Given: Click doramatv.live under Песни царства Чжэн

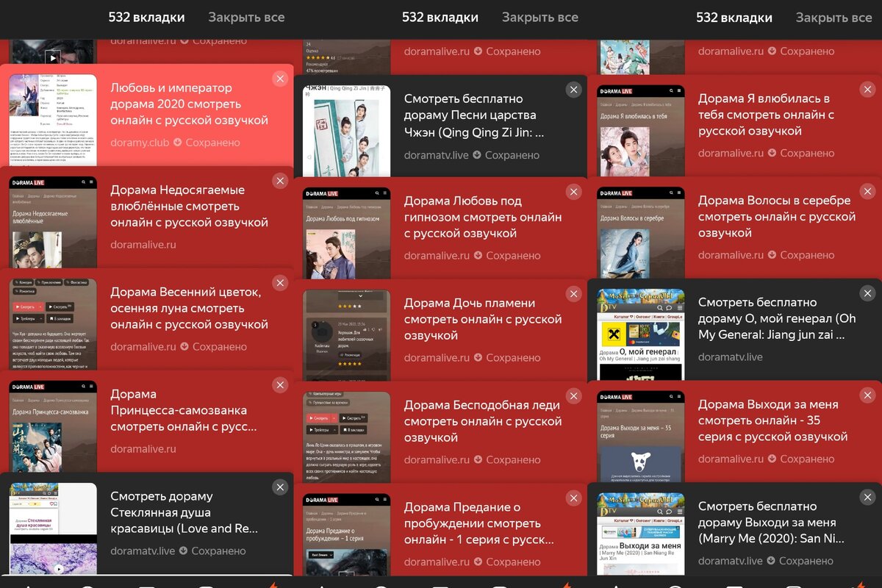Looking at the screenshot, I should [437, 155].
